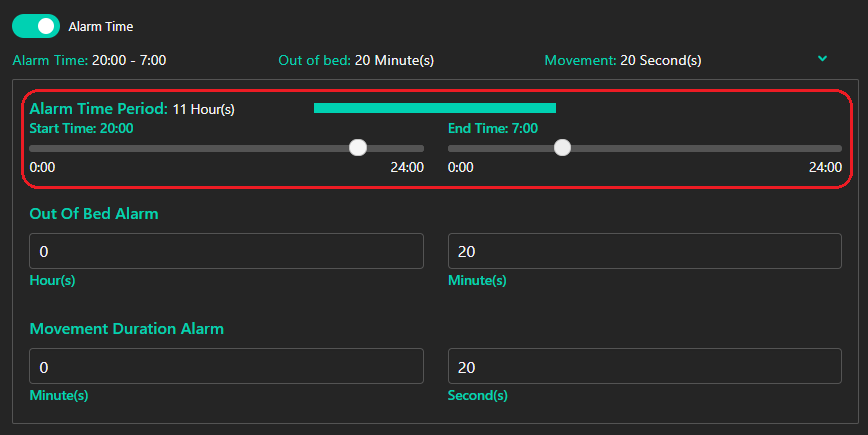Click the Start Time slider handle
Viewport: 868px width, 435px height.
pyautogui.click(x=358, y=148)
